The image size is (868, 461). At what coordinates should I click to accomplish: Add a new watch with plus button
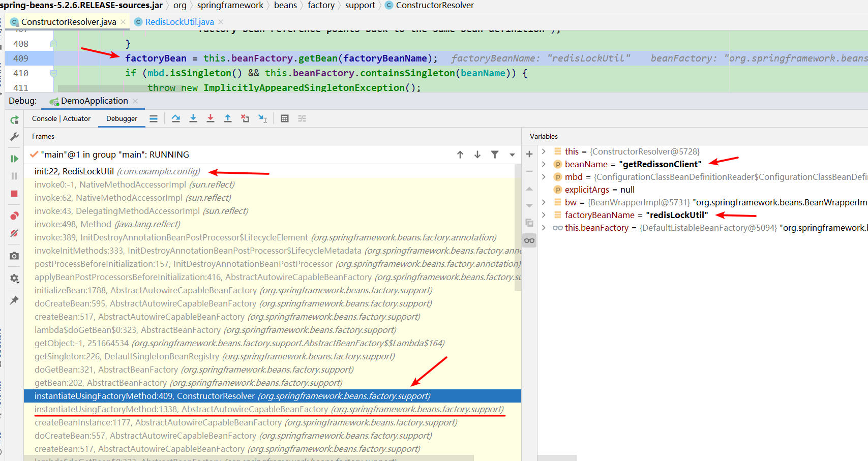pyautogui.click(x=529, y=153)
